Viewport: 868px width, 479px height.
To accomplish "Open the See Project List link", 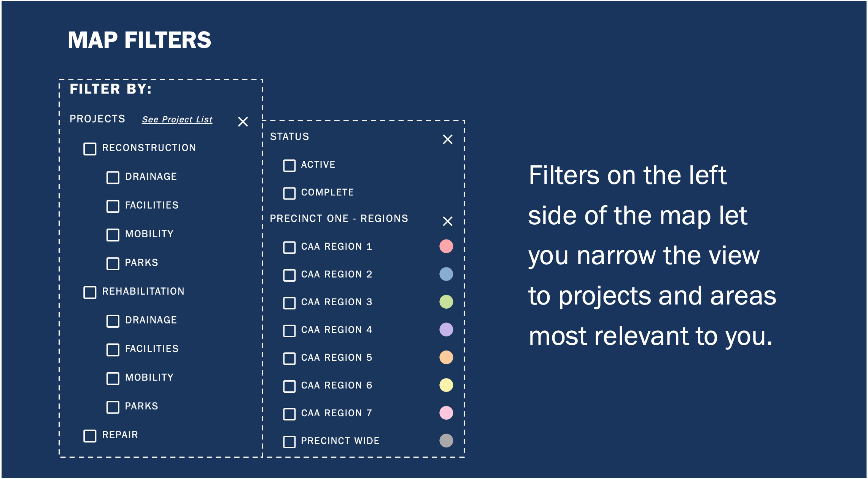I will click(177, 119).
